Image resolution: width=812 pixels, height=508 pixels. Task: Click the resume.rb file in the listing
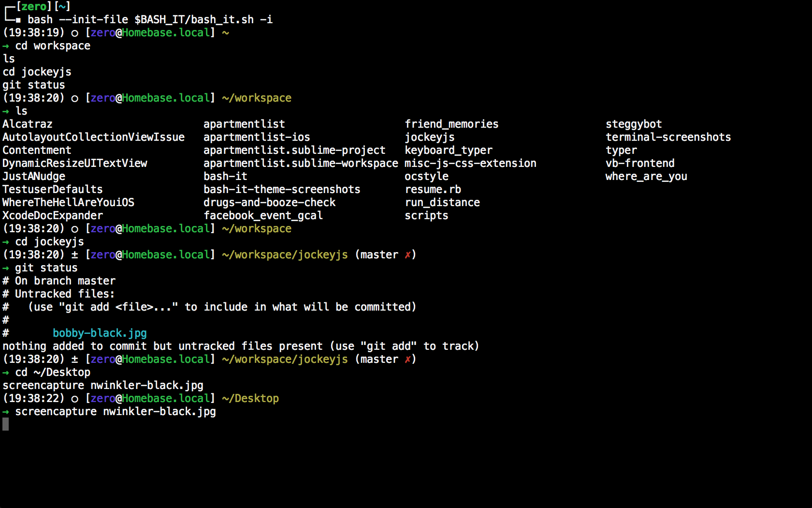pyautogui.click(x=433, y=190)
